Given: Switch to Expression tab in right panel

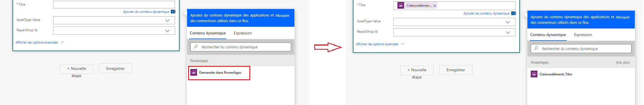Looking at the screenshot, I should (583, 35).
